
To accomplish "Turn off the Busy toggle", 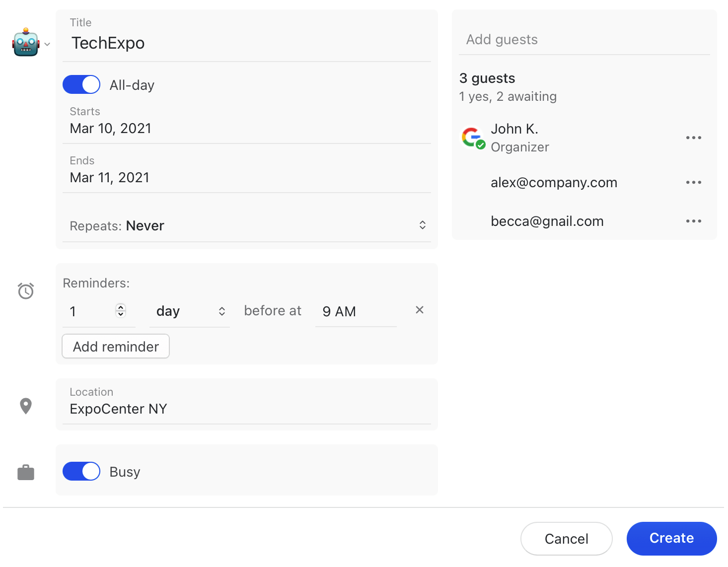I will (x=81, y=471).
